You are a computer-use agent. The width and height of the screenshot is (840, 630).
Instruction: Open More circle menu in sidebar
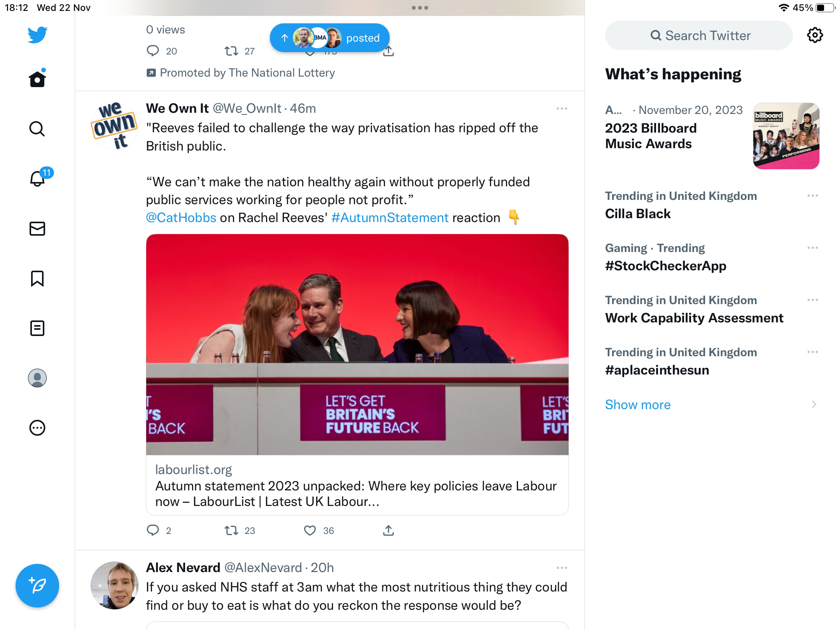click(37, 428)
